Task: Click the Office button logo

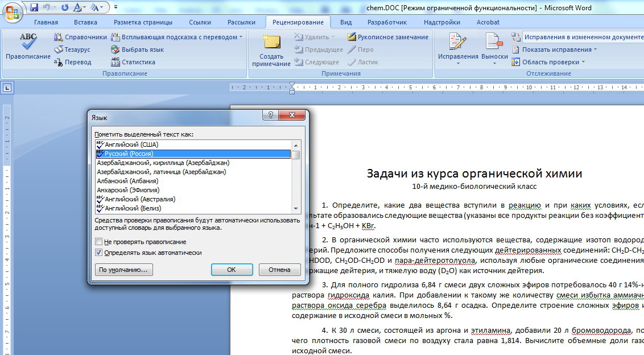Action: click(13, 13)
